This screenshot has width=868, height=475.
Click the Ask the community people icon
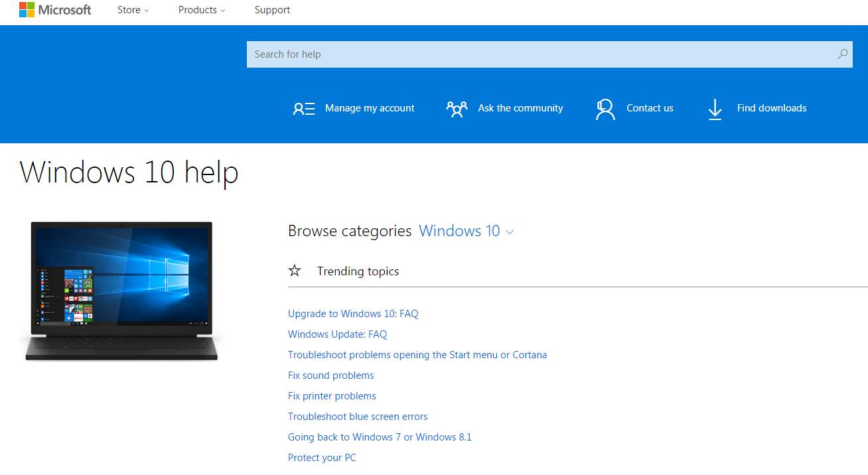tap(457, 108)
